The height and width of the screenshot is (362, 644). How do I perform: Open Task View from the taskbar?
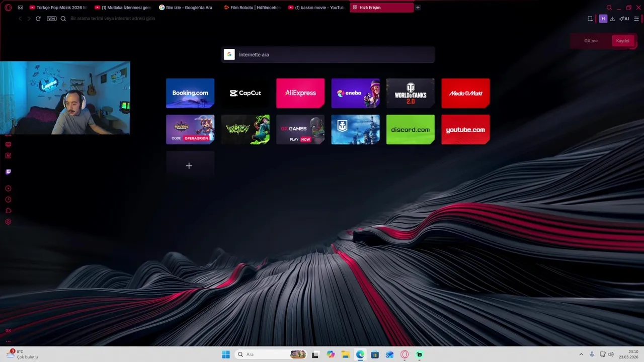coord(315,354)
